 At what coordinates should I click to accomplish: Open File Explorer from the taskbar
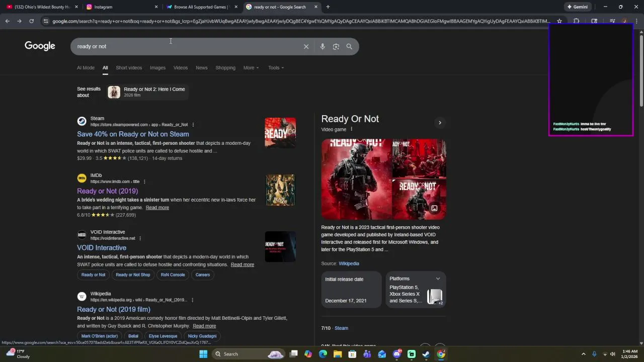[338, 354]
